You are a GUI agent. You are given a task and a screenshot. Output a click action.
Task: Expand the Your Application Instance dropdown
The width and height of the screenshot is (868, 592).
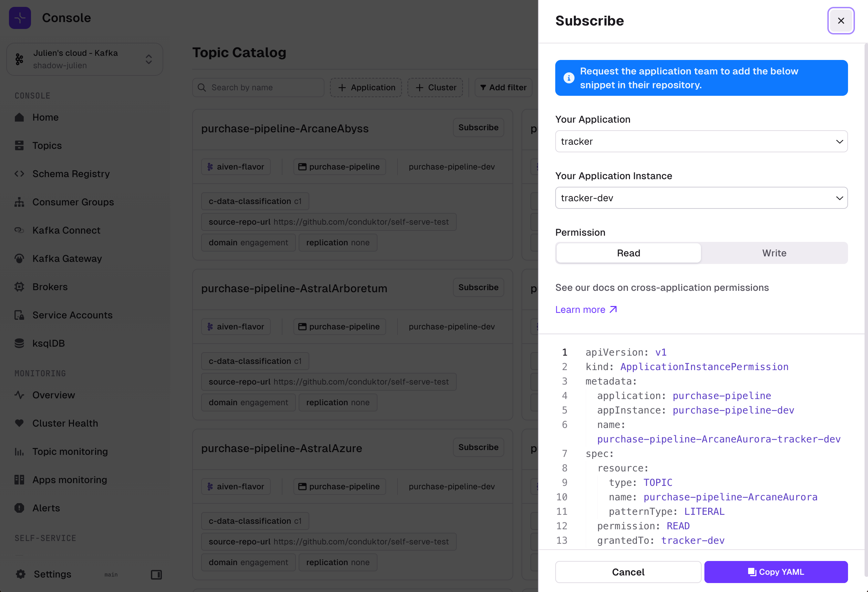pyautogui.click(x=701, y=197)
